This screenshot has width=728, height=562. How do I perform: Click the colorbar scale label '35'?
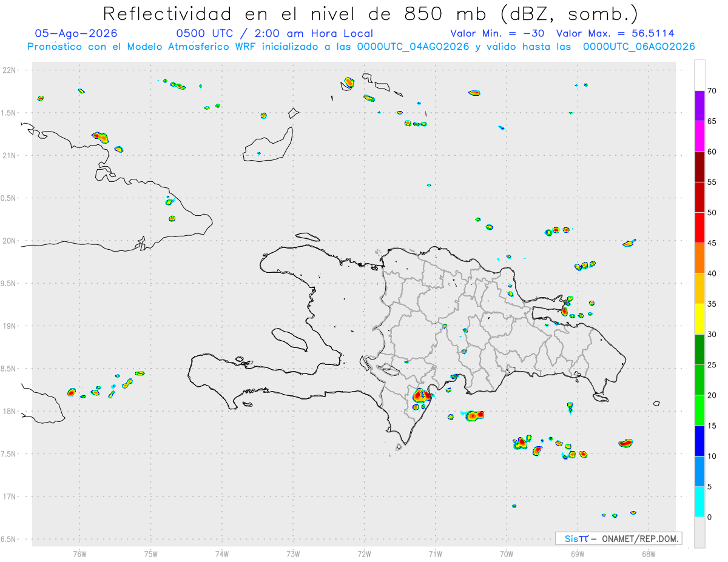[712, 304]
